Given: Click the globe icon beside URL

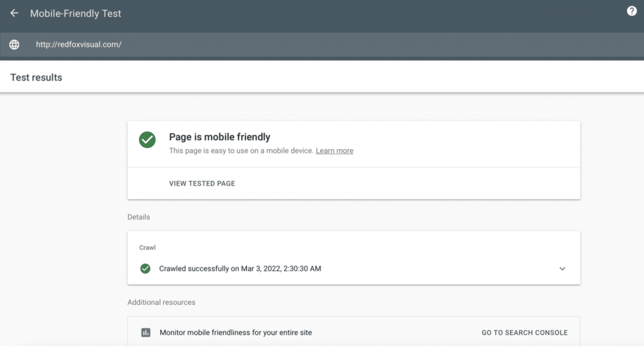Looking at the screenshot, I should [14, 45].
